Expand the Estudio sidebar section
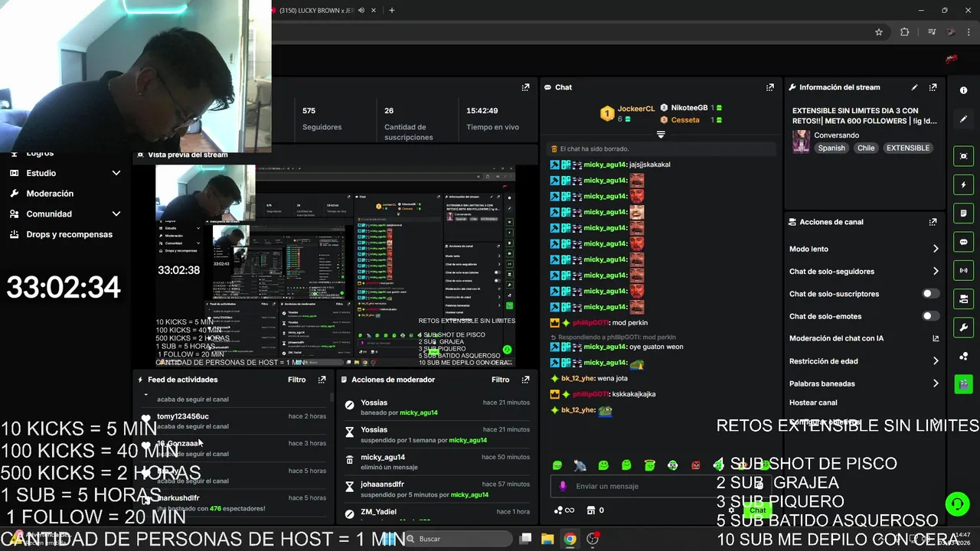Screen dimensions: 980x551 tap(116, 173)
